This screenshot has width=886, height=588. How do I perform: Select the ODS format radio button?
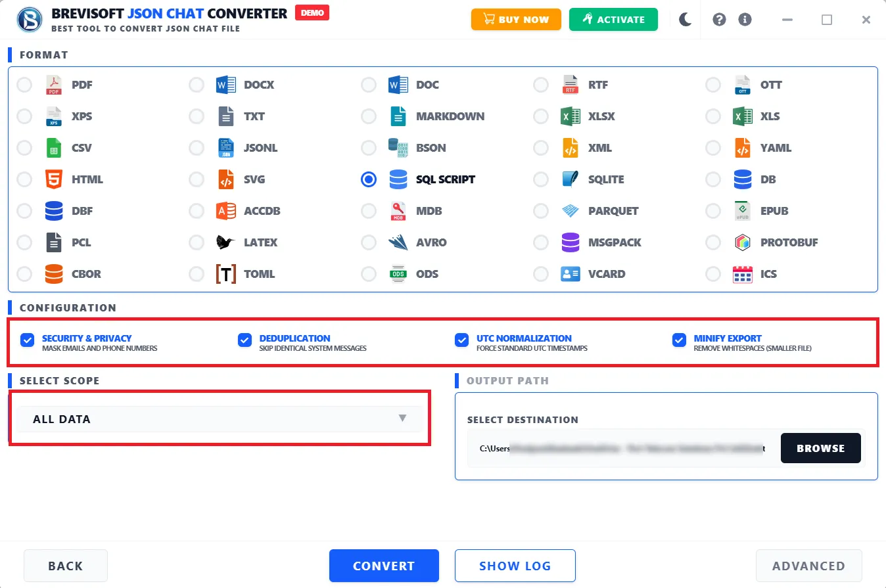click(369, 274)
